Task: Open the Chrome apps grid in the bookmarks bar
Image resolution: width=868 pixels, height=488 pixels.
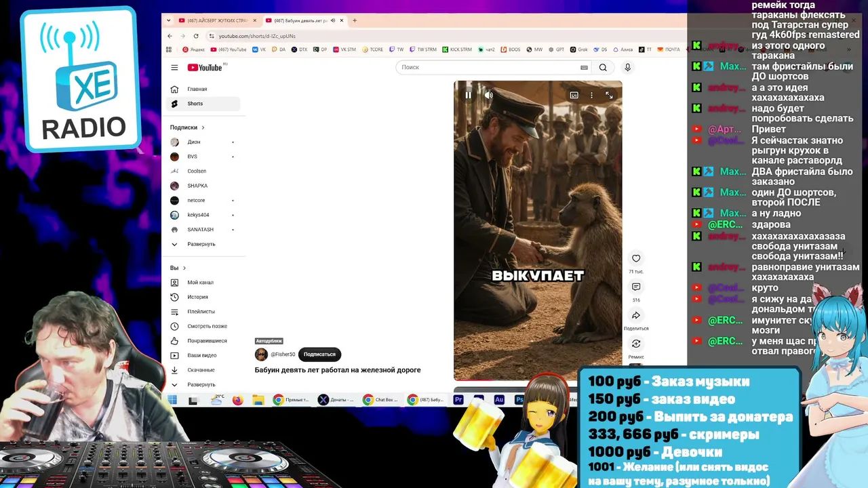Action: [x=169, y=49]
